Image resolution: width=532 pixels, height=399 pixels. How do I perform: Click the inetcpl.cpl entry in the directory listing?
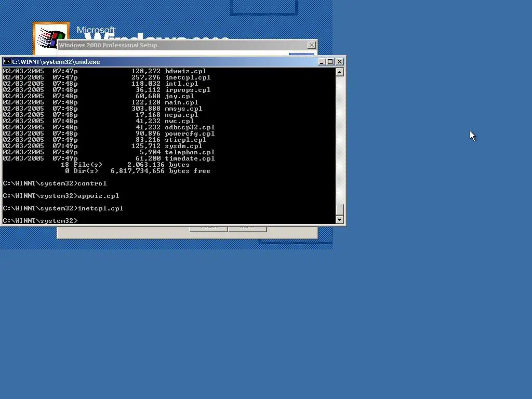[188, 77]
